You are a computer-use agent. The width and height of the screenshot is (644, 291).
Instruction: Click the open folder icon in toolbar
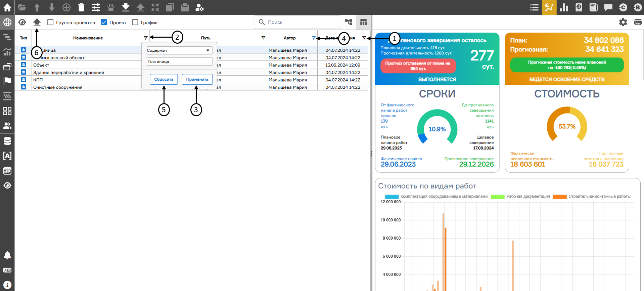click(x=22, y=7)
